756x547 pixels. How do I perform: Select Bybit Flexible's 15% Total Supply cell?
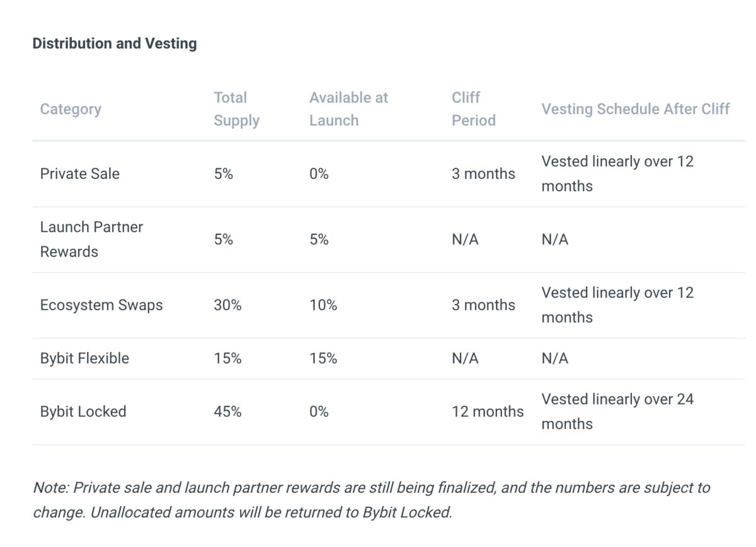(x=227, y=359)
